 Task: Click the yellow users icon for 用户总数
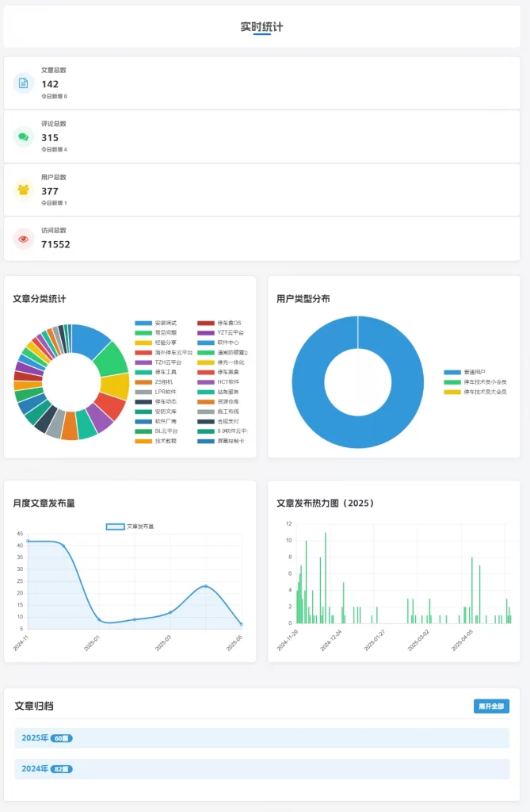coord(24,190)
